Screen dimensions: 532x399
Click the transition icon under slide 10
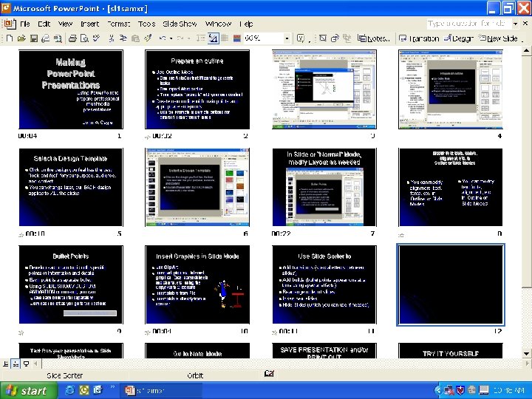(147, 332)
